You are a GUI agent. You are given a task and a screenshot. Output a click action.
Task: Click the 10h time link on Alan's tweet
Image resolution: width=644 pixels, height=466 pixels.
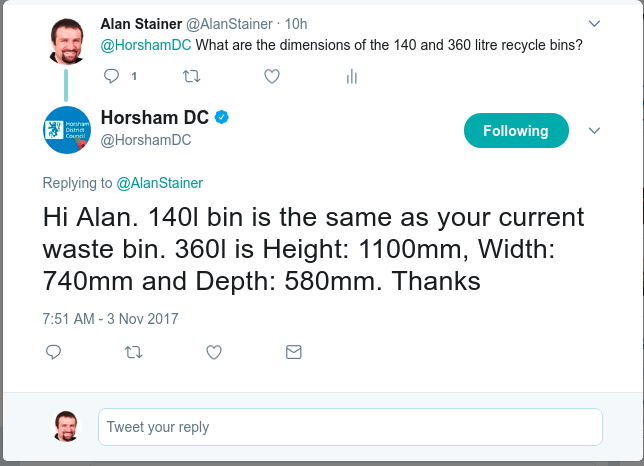pos(296,24)
